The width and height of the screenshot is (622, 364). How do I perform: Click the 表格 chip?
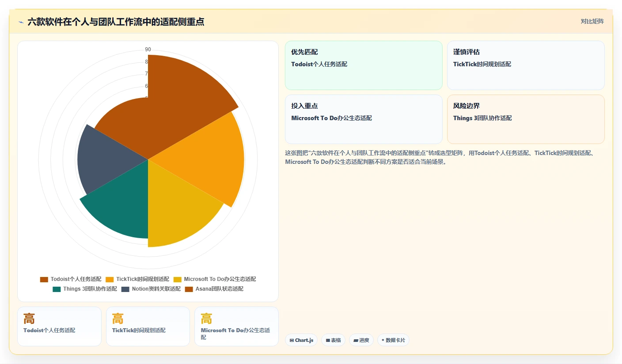tap(333, 340)
